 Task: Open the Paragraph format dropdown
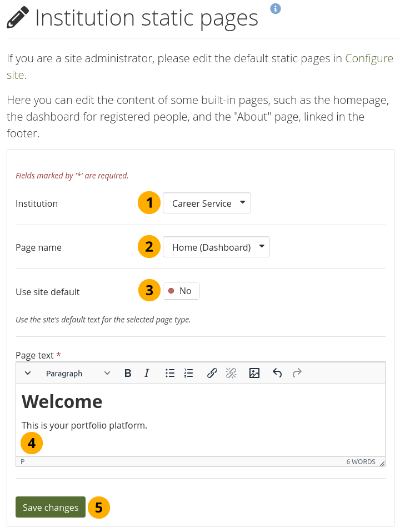[x=78, y=374]
